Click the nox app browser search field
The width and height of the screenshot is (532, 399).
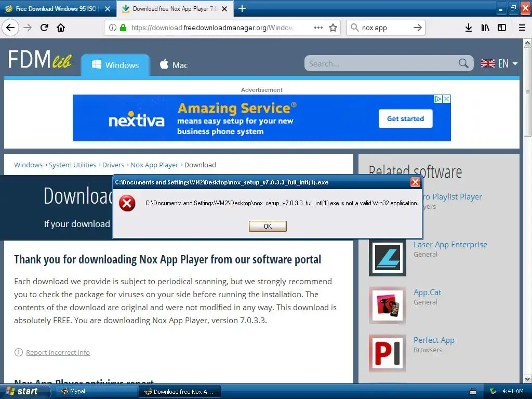point(385,28)
